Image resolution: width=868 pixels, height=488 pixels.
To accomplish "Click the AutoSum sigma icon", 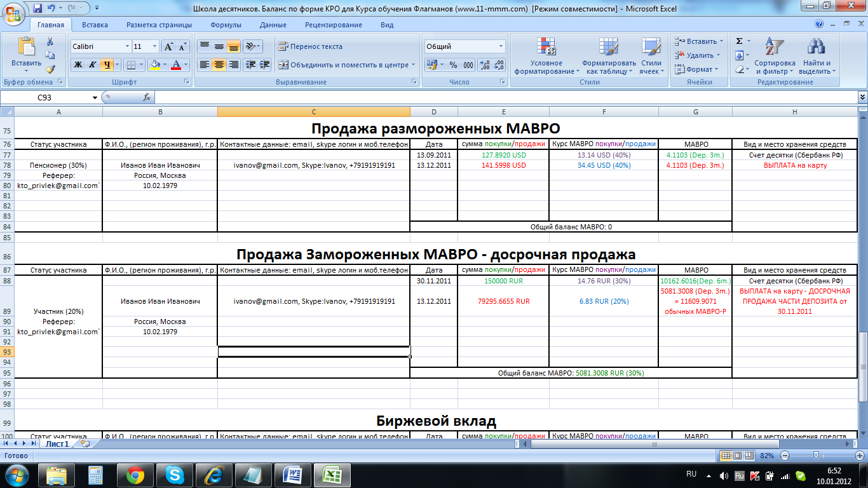I will 740,41.
